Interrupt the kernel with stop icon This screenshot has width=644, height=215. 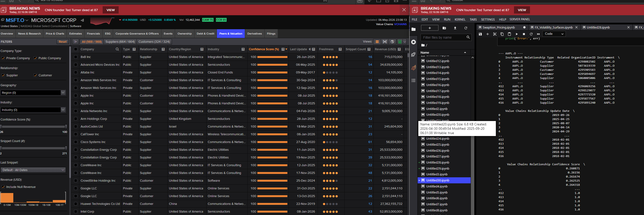tap(524, 34)
